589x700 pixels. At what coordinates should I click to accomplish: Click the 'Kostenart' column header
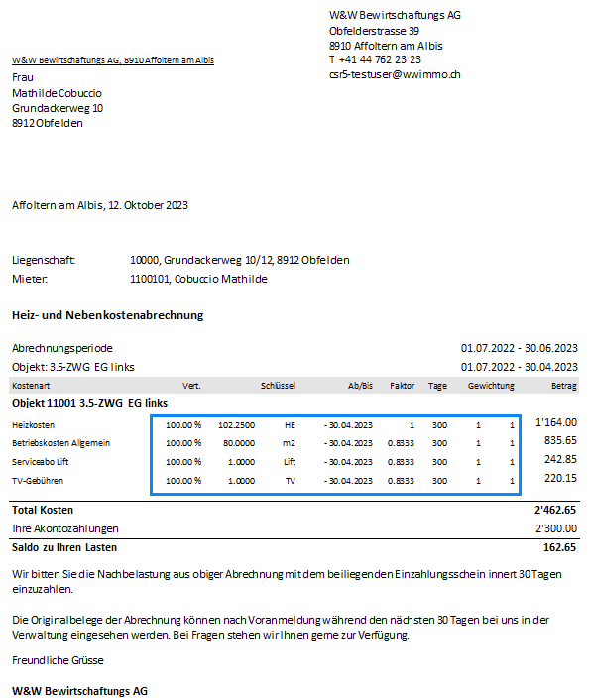(x=31, y=386)
